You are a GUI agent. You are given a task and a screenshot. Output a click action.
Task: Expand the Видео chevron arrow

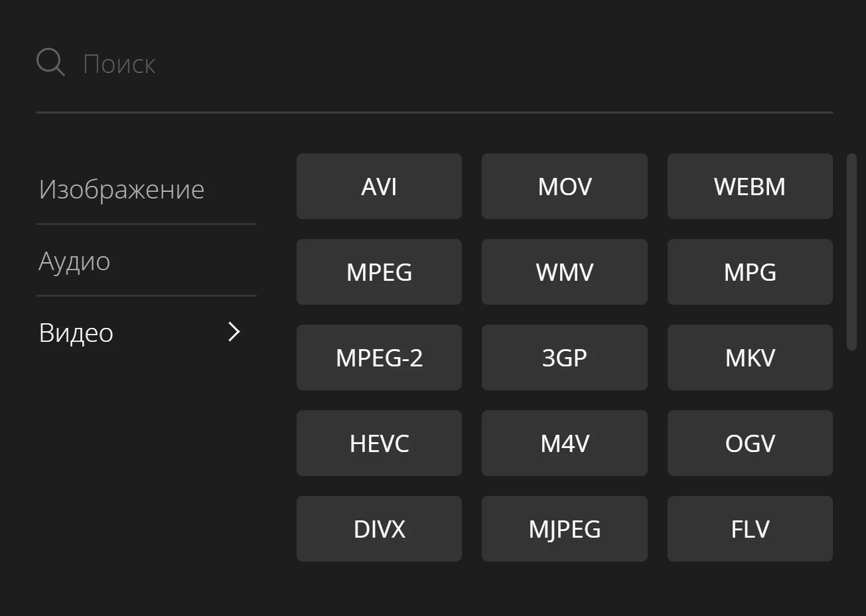click(234, 332)
